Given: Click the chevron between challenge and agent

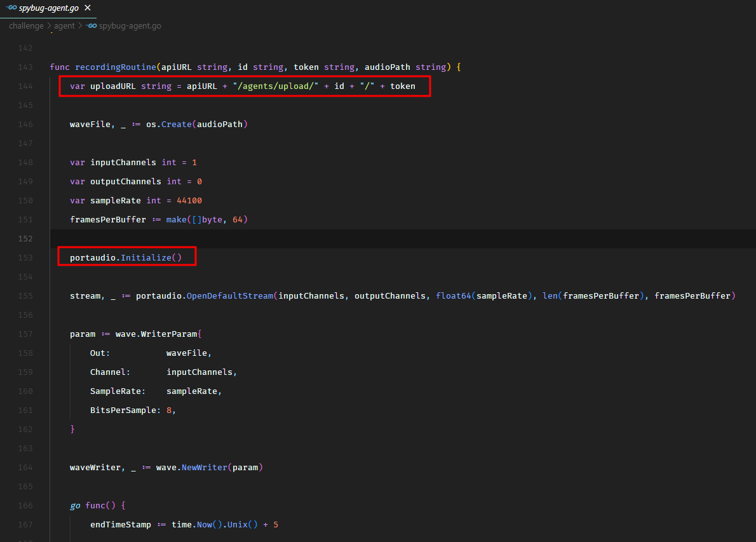Looking at the screenshot, I should click(x=49, y=26).
